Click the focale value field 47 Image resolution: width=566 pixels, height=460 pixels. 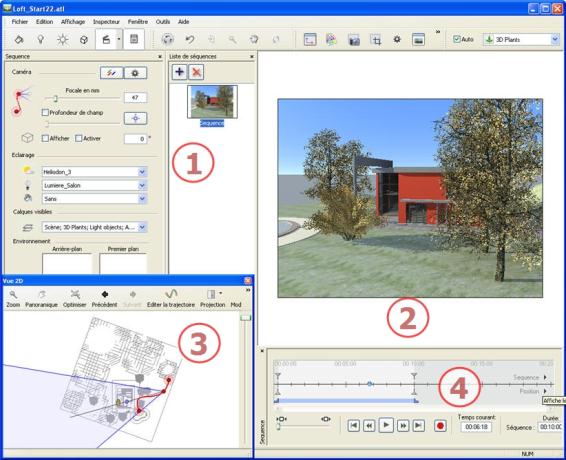pos(135,97)
